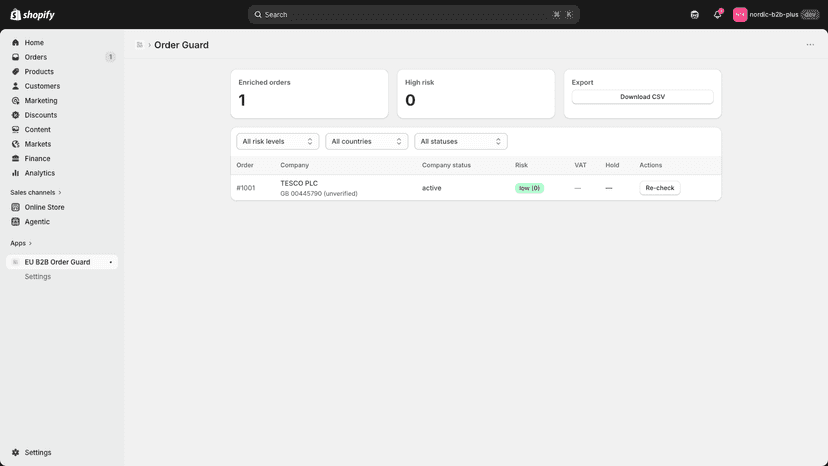
Task: Click Re-check for order #1001
Action: (x=660, y=188)
